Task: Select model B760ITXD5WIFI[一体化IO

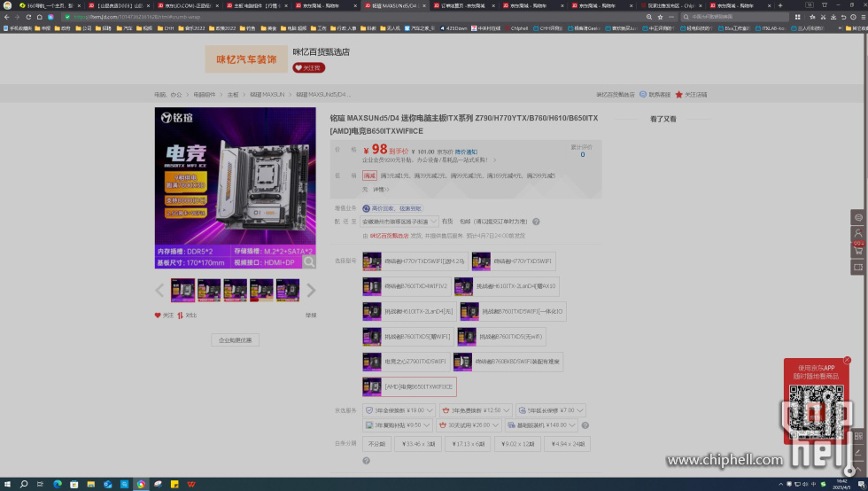Action: click(513, 311)
